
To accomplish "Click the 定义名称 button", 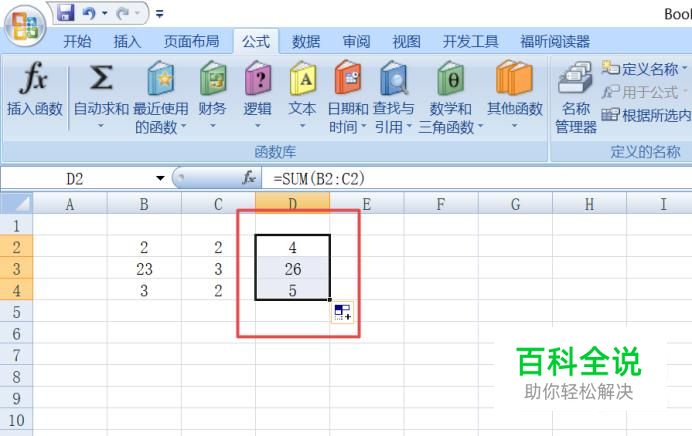I will [644, 69].
